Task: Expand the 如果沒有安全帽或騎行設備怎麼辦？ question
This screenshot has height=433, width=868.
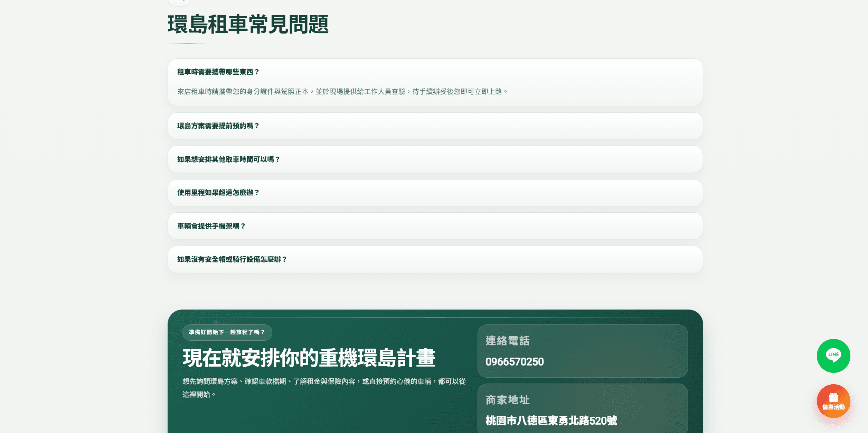Action: point(435,259)
